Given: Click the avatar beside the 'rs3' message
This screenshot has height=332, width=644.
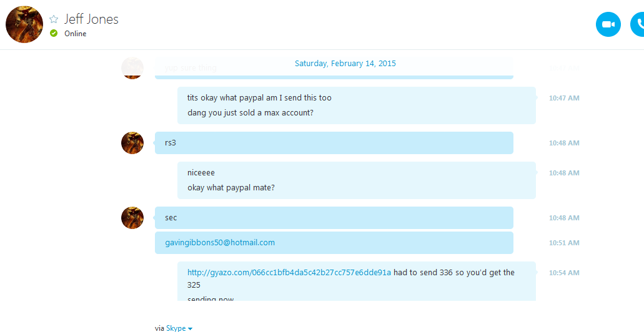Looking at the screenshot, I should point(132,143).
